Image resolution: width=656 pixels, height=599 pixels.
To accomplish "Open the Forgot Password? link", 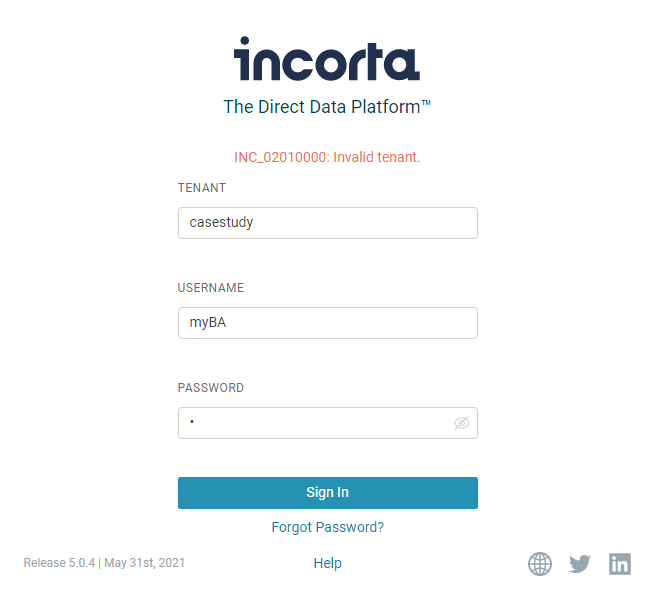I will (327, 527).
